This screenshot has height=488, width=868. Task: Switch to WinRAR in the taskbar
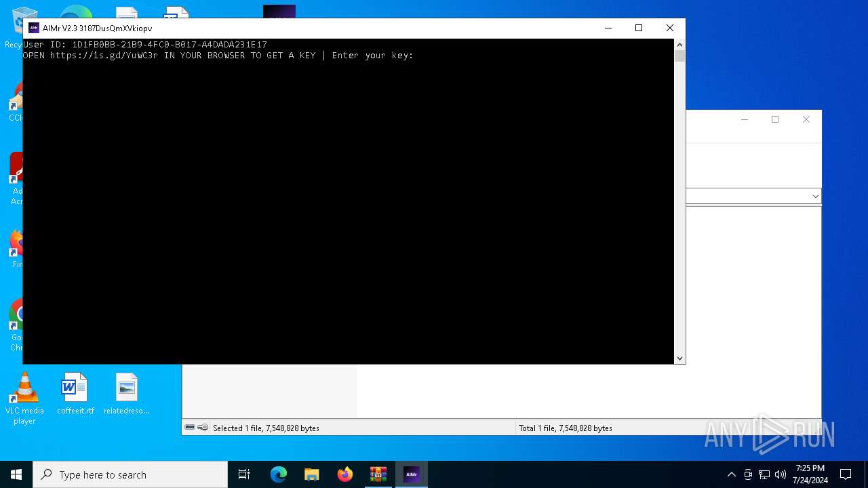378,474
